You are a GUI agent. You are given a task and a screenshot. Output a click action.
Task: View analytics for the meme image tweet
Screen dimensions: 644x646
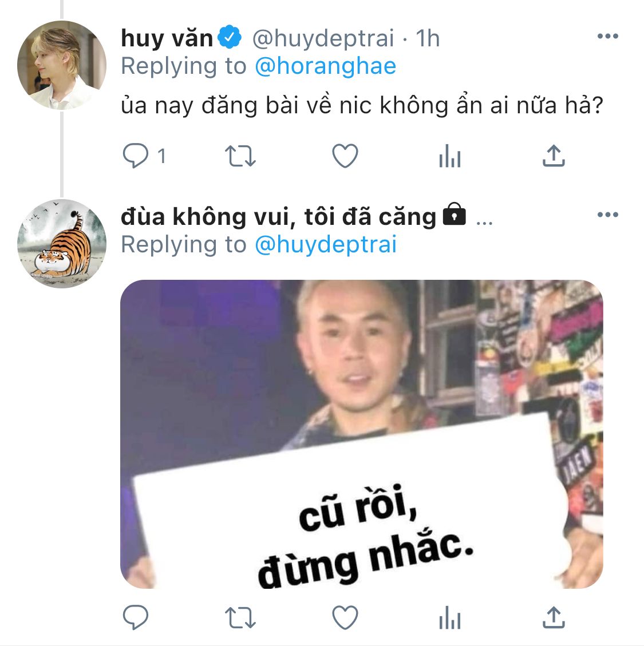[450, 617]
